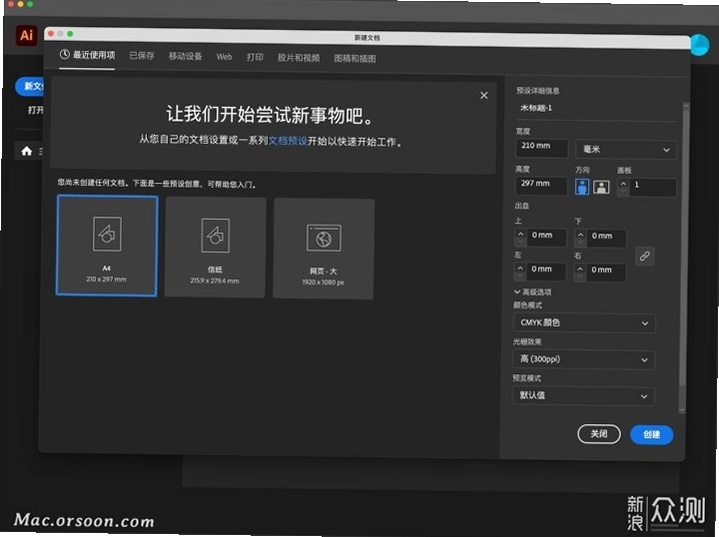Click the 创建 create button

point(652,435)
